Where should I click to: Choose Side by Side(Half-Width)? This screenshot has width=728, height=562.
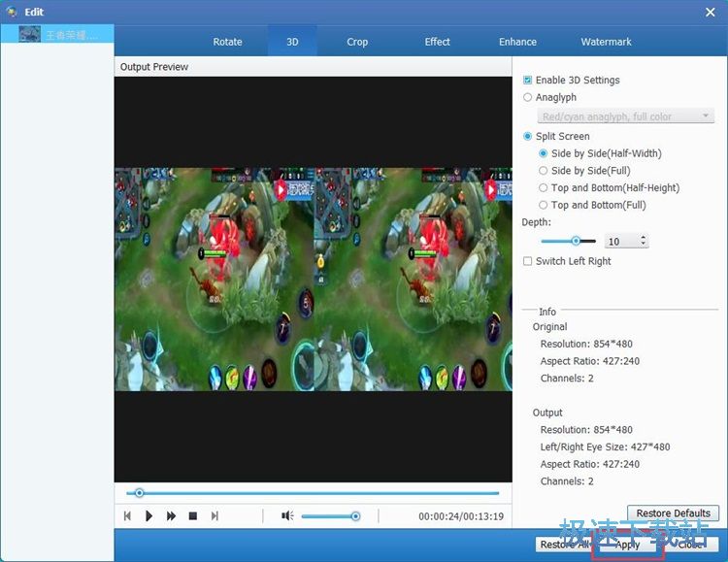pos(544,153)
